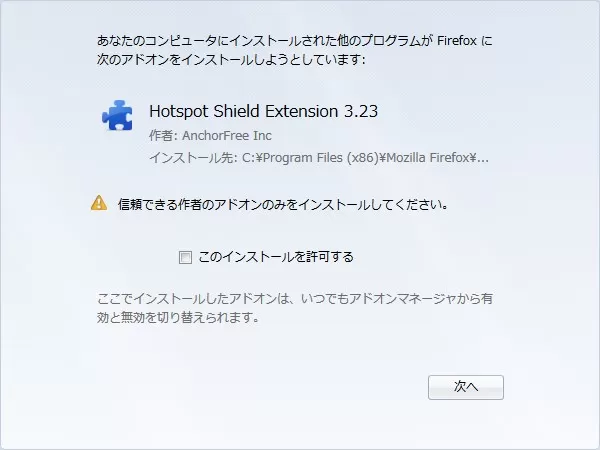
Task: Click the 信頼できる作者 warning message
Action: click(x=283, y=204)
